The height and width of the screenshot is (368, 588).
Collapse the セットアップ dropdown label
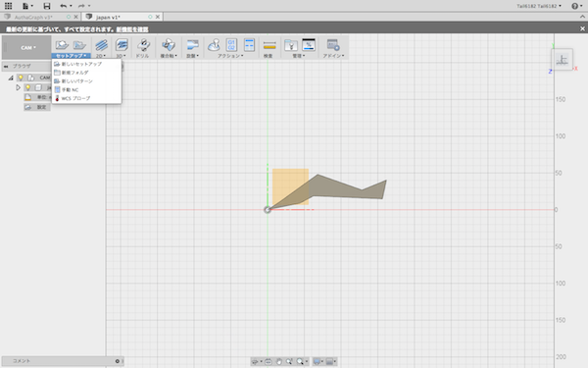[71, 56]
